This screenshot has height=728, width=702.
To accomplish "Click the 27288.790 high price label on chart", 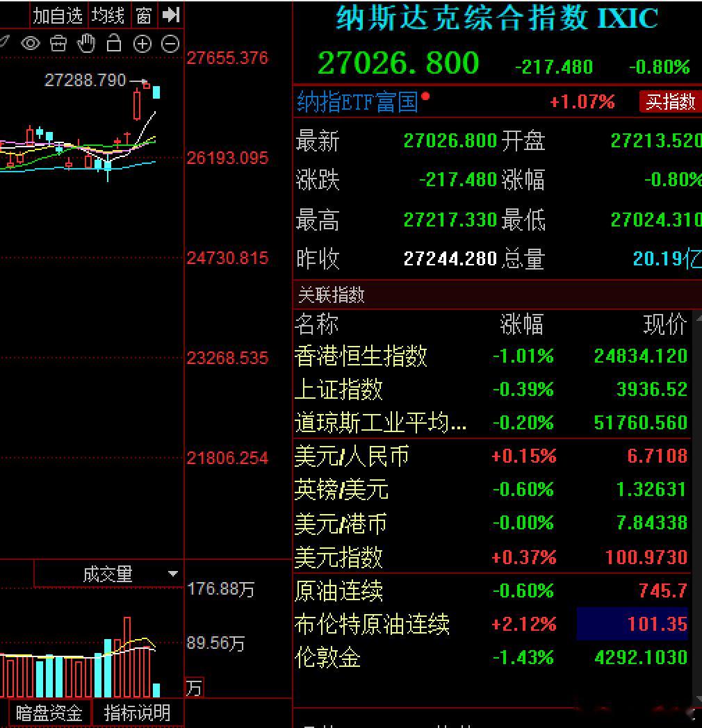I will (85, 81).
